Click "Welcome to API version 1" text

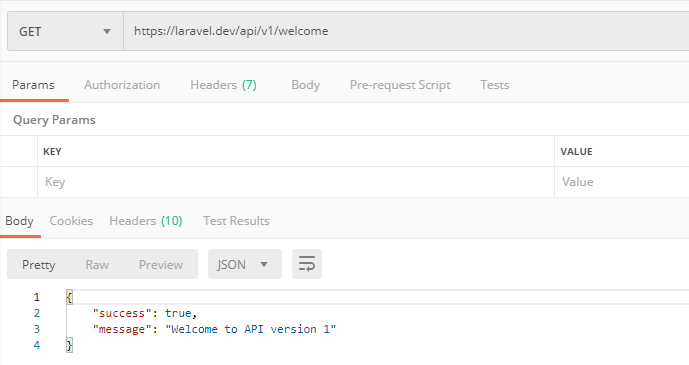tap(250, 329)
